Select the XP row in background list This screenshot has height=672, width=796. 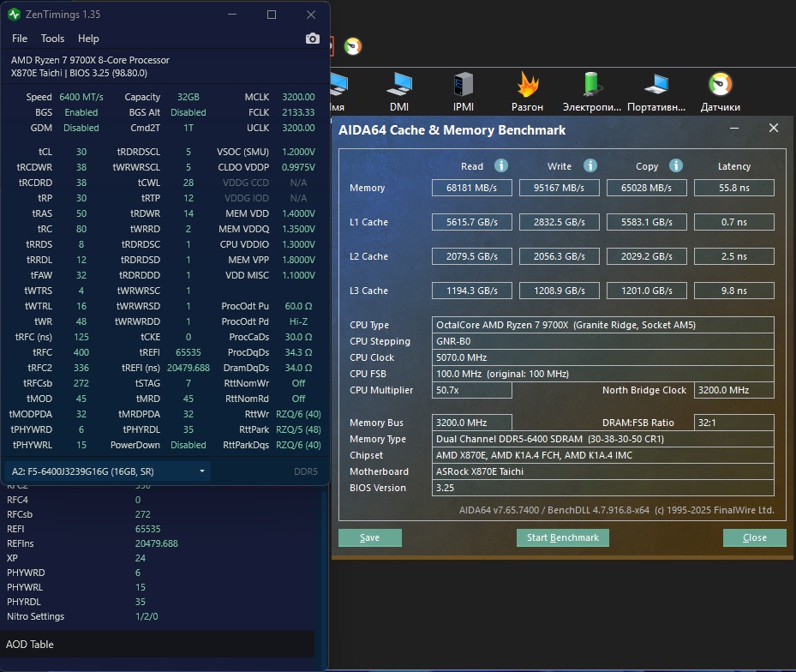pyautogui.click(x=157, y=558)
